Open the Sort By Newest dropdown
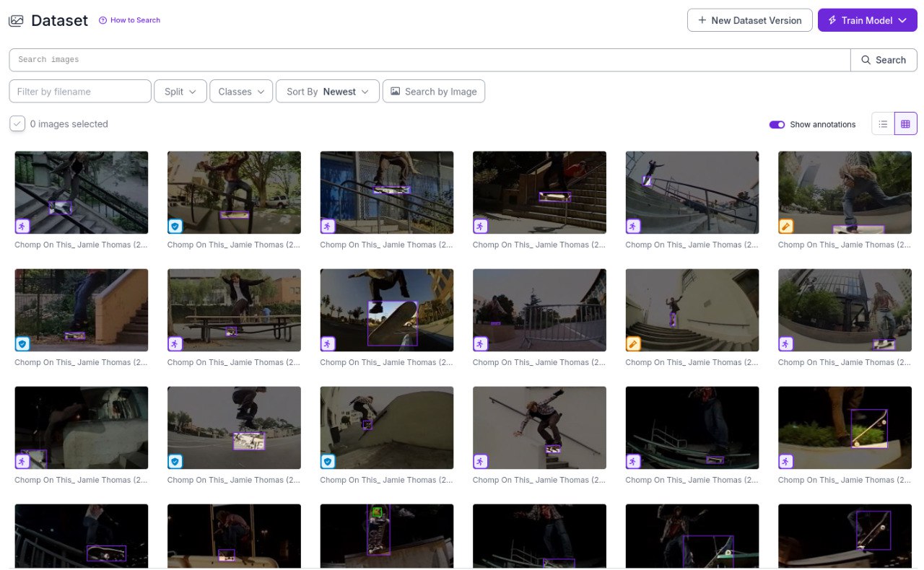 tap(328, 92)
